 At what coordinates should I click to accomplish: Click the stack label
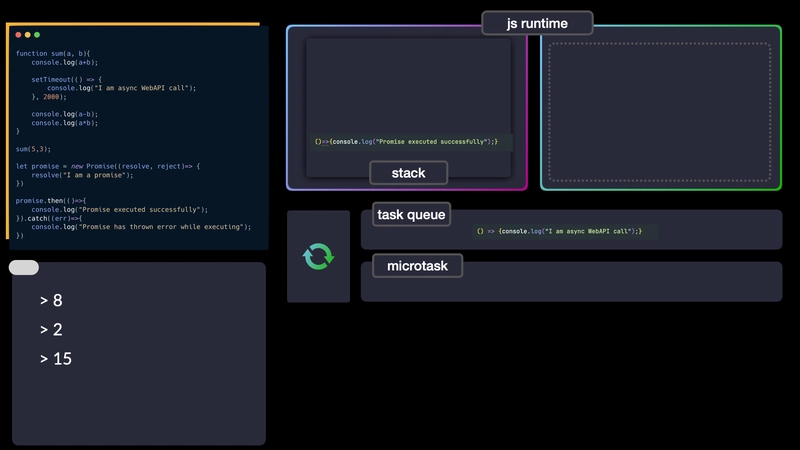point(409,173)
